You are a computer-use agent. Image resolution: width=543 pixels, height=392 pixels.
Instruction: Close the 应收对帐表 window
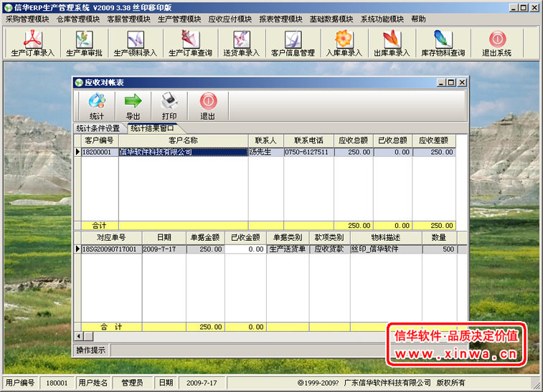click(463, 82)
